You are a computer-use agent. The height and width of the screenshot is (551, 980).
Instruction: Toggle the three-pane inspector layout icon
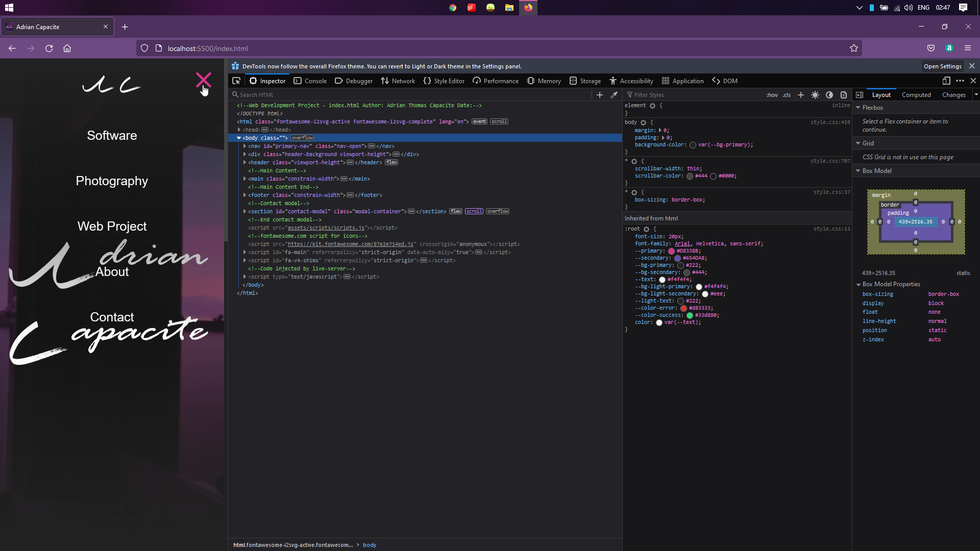(860, 95)
